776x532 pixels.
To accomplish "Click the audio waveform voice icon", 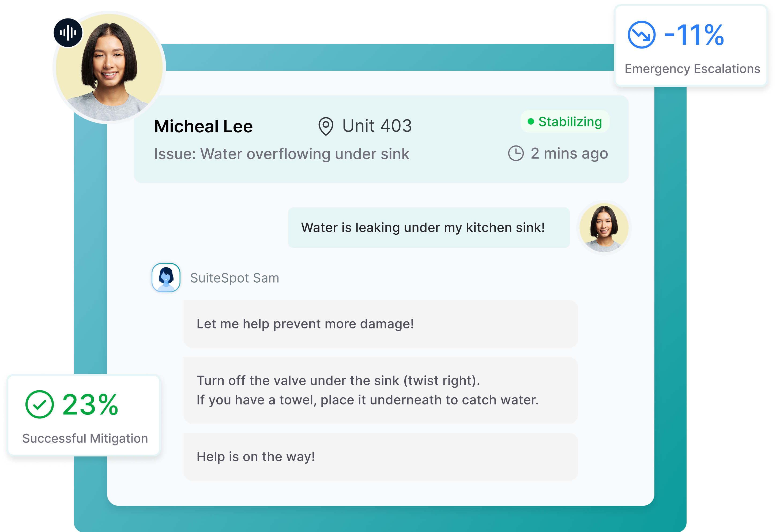I will click(68, 33).
